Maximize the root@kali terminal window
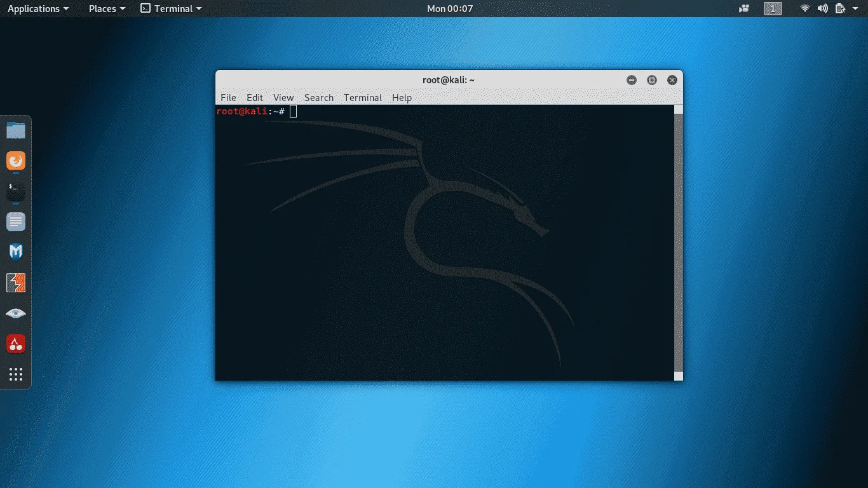 click(652, 80)
